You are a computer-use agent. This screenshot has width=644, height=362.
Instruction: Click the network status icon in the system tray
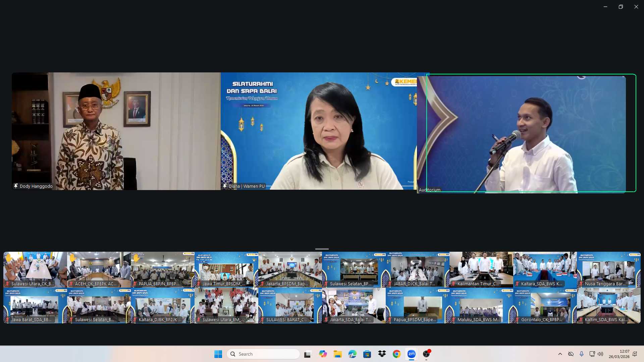coord(571,354)
